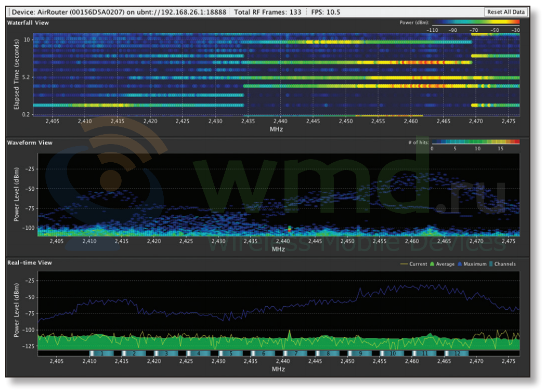546x392 pixels.
Task: Select the Waveform View heading
Action: point(30,143)
